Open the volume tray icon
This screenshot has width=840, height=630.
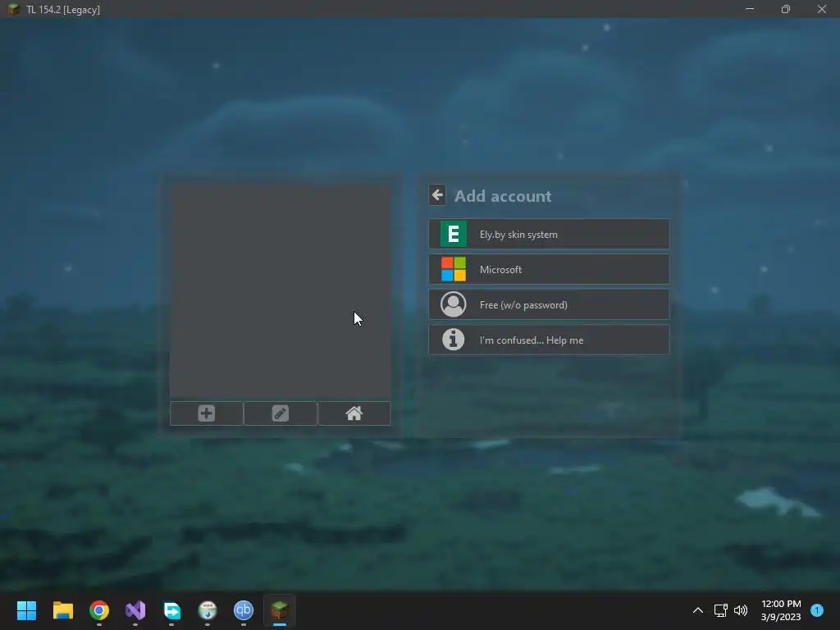coord(741,610)
